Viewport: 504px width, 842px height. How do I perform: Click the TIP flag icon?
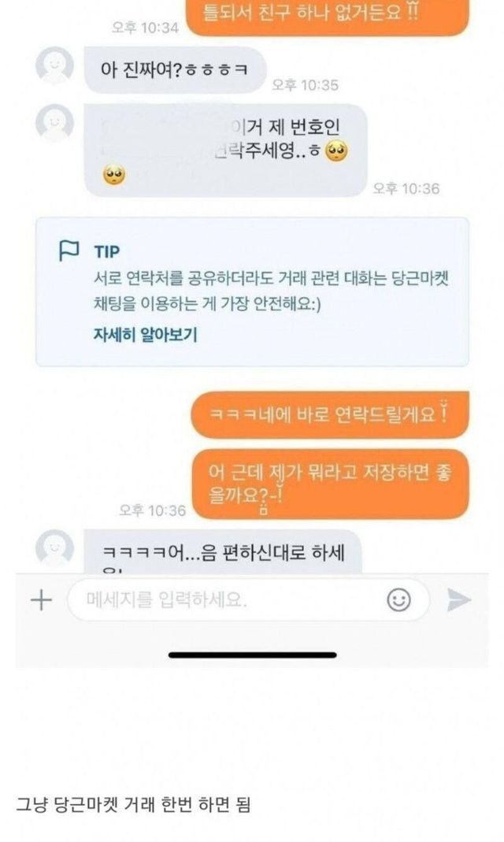tap(69, 250)
